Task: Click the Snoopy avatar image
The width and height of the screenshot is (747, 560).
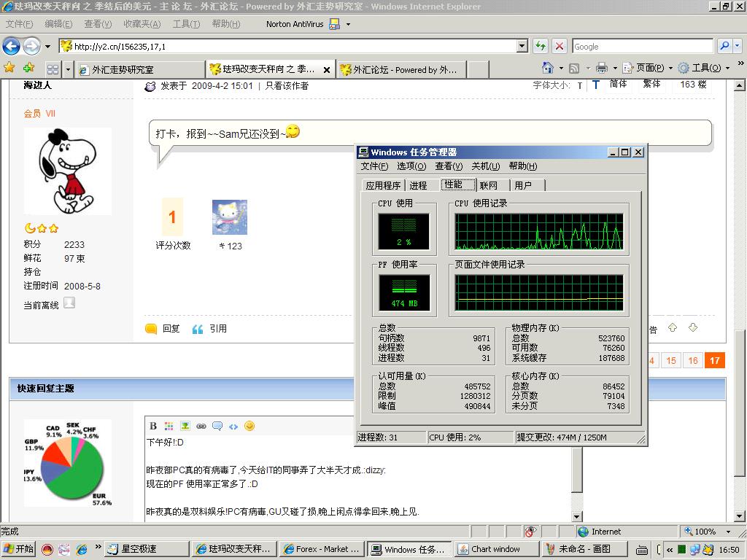Action: coord(67,171)
